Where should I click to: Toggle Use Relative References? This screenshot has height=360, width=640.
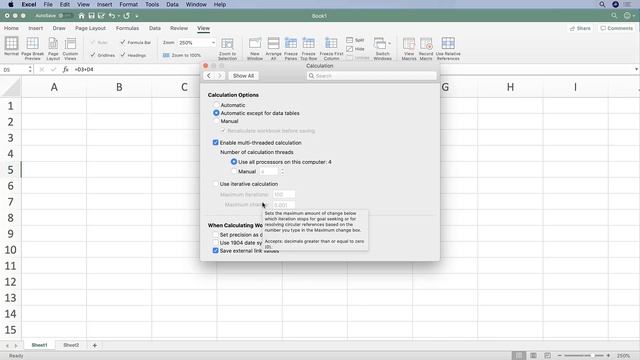448,44
